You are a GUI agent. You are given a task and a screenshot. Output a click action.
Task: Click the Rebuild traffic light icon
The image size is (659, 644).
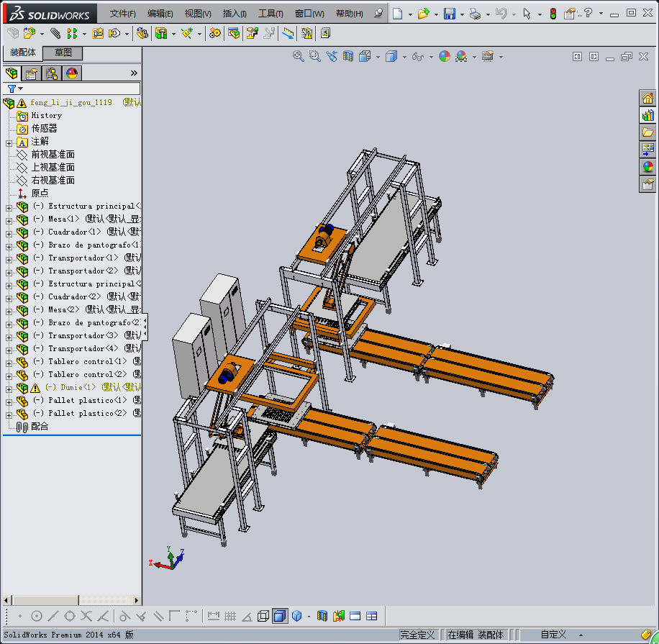click(553, 14)
